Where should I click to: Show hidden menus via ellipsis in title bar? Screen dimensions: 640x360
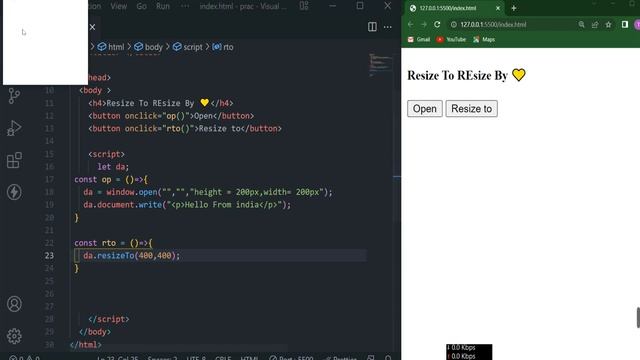[185, 6]
